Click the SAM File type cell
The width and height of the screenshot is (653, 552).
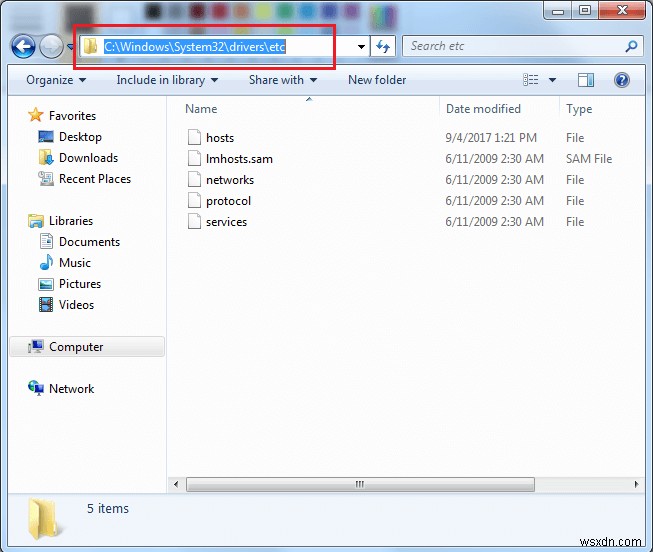point(589,159)
